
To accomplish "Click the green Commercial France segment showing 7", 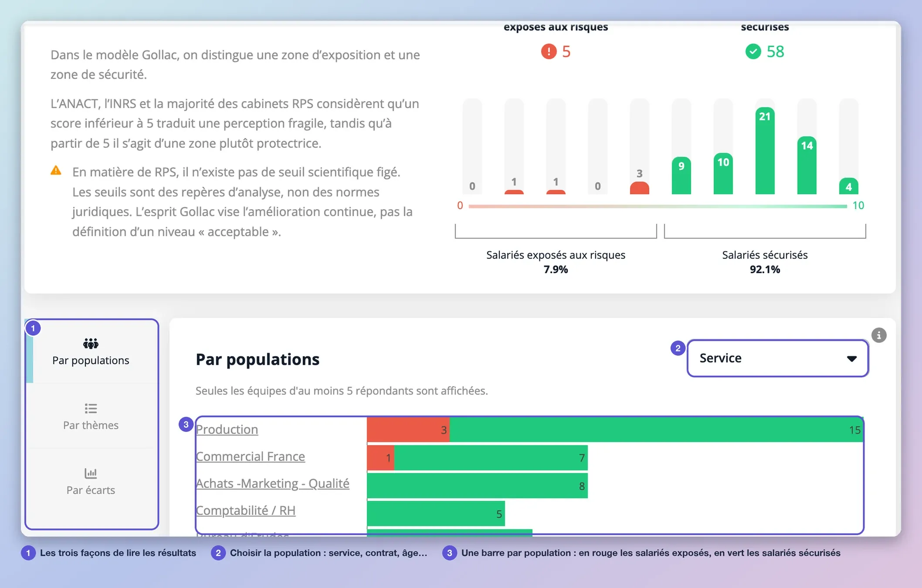I will pos(491,458).
